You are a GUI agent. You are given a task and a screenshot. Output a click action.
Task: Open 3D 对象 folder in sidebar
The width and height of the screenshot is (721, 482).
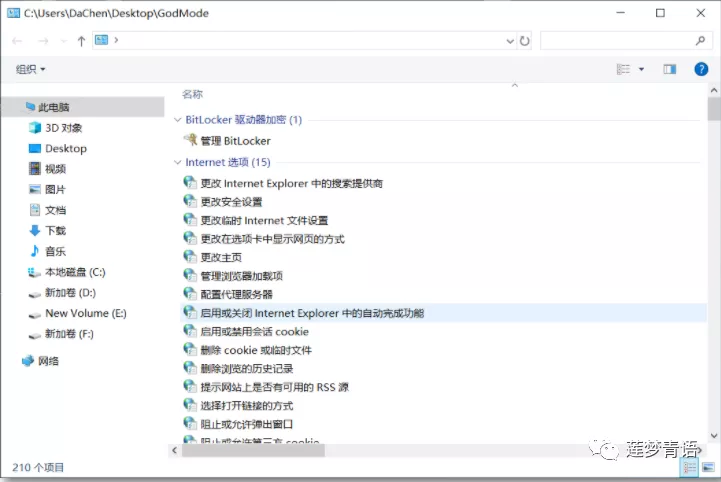tap(55, 128)
